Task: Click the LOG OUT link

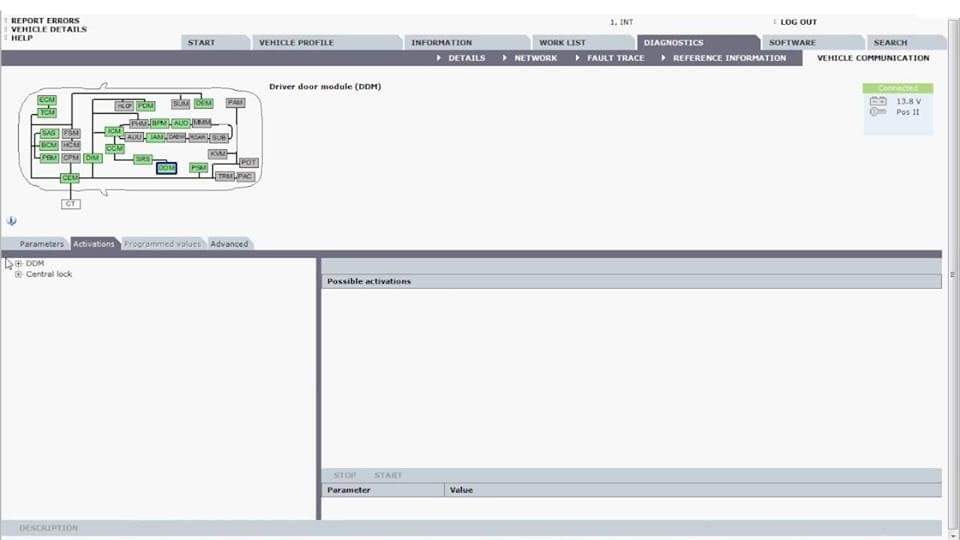Action: tap(798, 22)
